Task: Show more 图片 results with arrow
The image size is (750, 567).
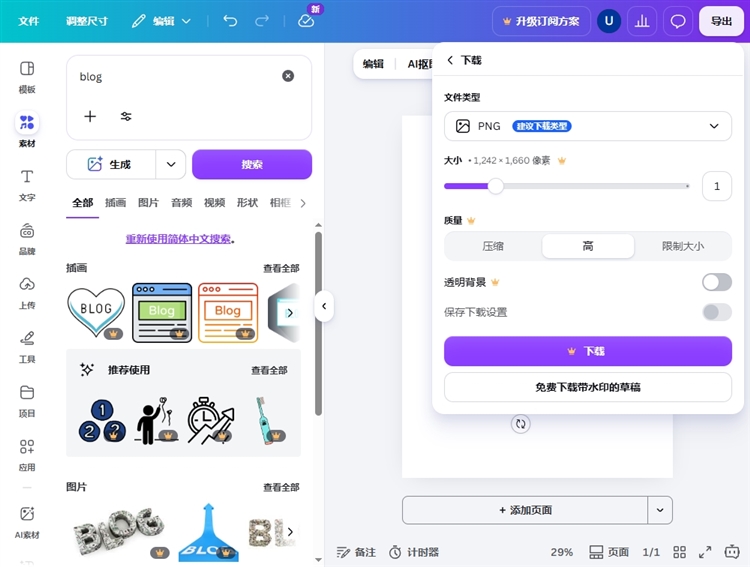Action: click(290, 532)
